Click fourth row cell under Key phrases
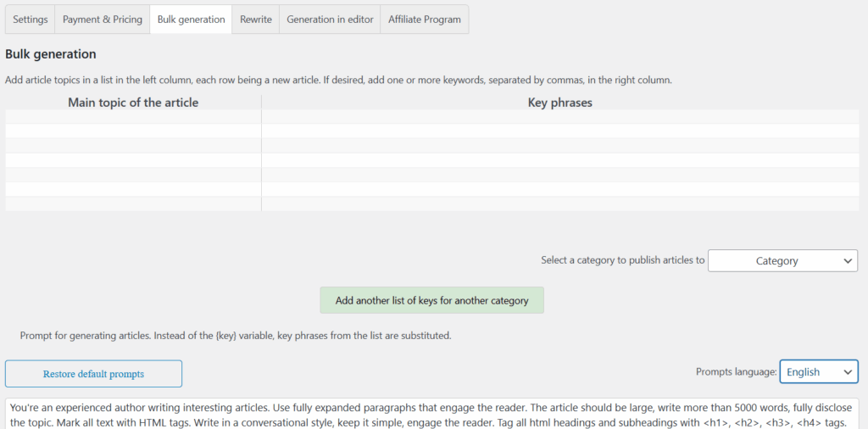Screen dimensions: 868x429 (559, 160)
